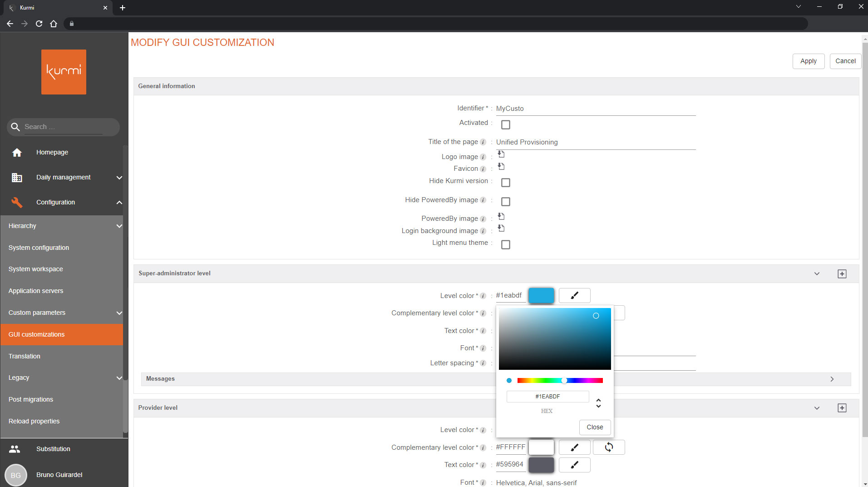Expand the Messages section arrow
868x487 pixels.
[832, 379]
